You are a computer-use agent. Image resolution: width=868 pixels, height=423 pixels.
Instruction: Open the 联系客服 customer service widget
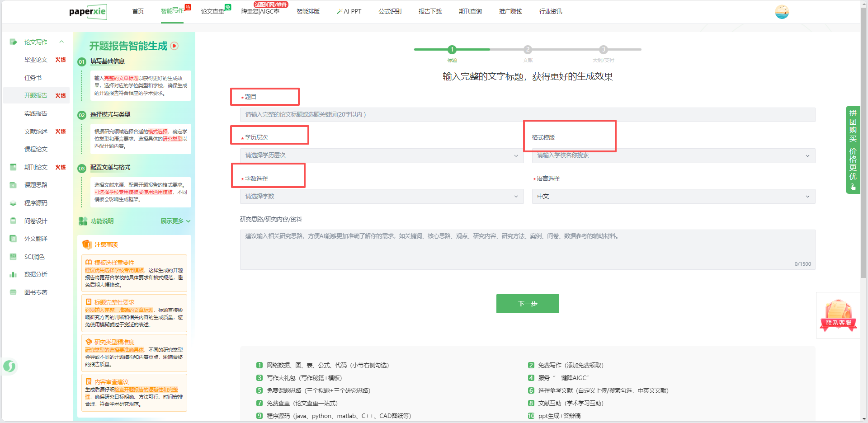(838, 315)
